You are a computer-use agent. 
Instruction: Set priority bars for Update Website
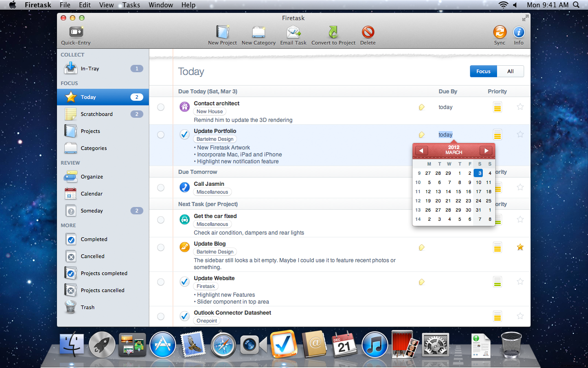[497, 282]
